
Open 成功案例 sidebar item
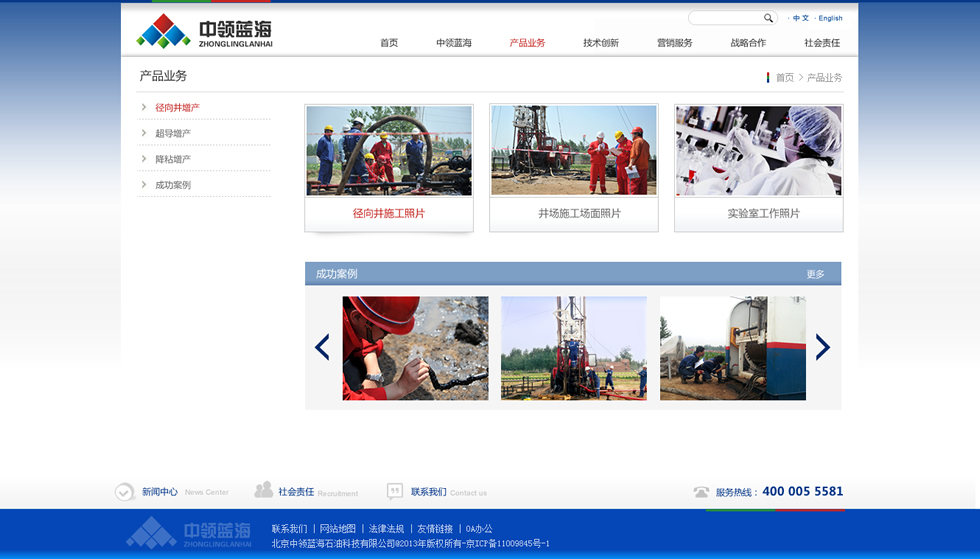click(172, 185)
